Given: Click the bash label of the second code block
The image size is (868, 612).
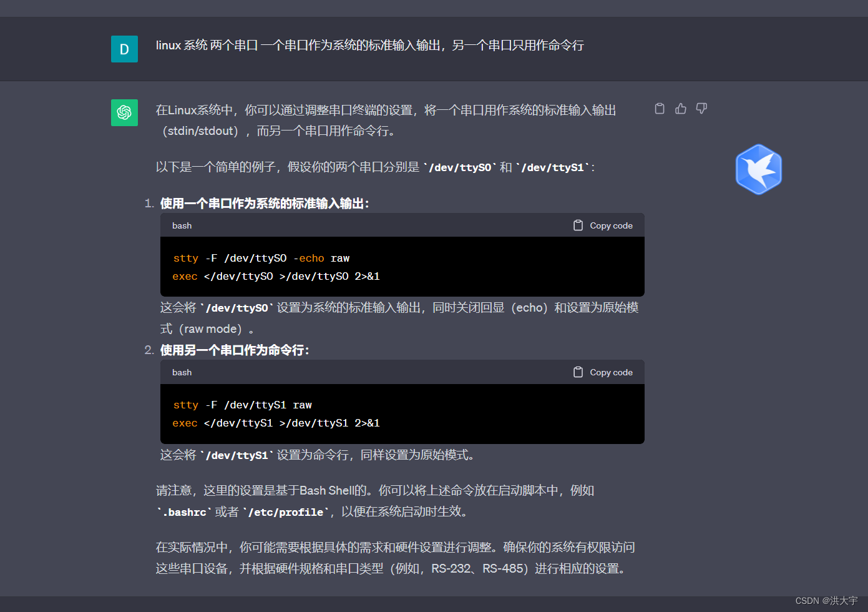Looking at the screenshot, I should click(x=182, y=372).
